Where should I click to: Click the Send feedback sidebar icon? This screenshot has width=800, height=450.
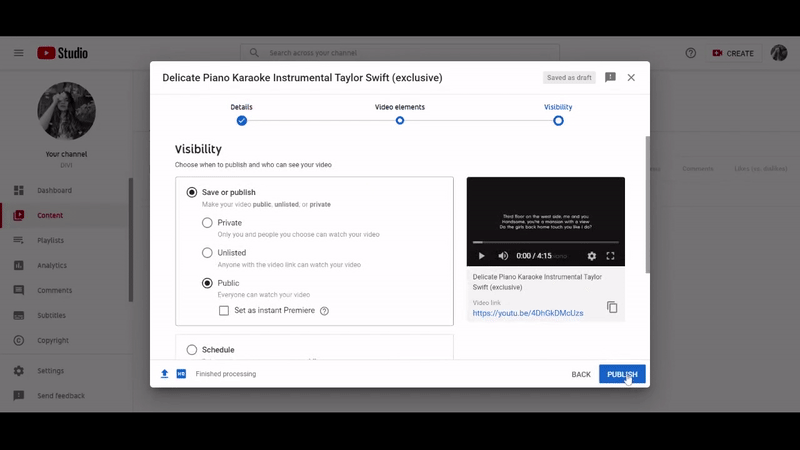19,396
